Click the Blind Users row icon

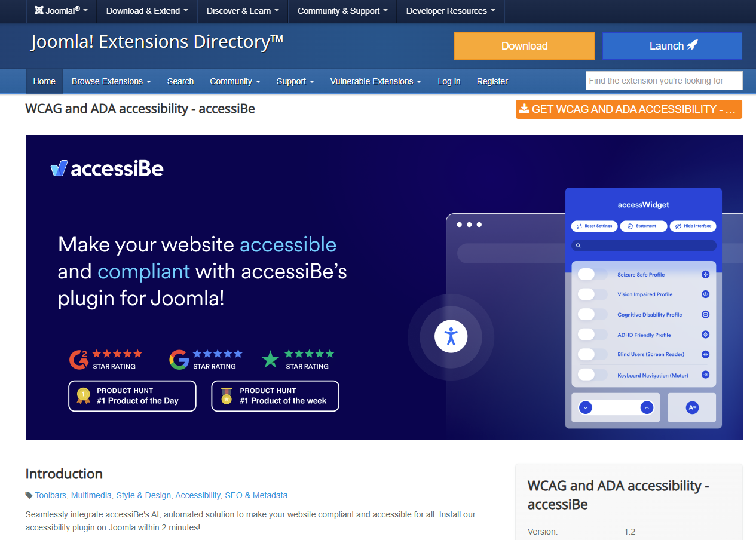coord(705,354)
